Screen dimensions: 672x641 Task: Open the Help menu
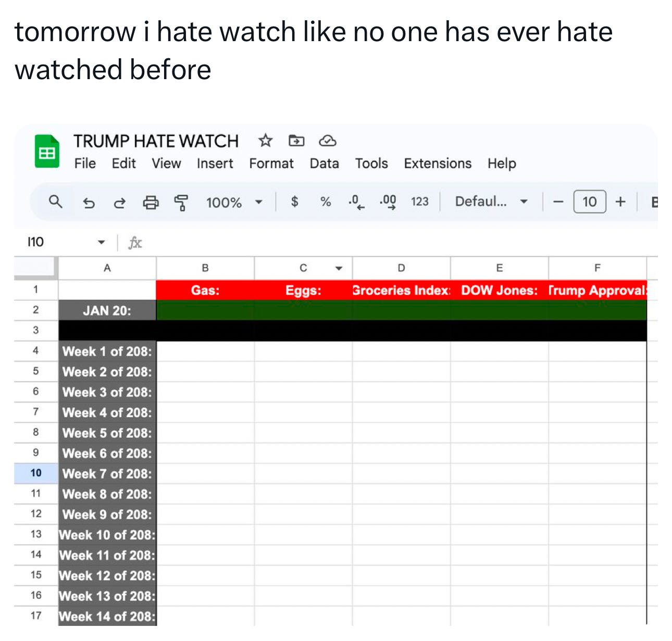(x=502, y=164)
